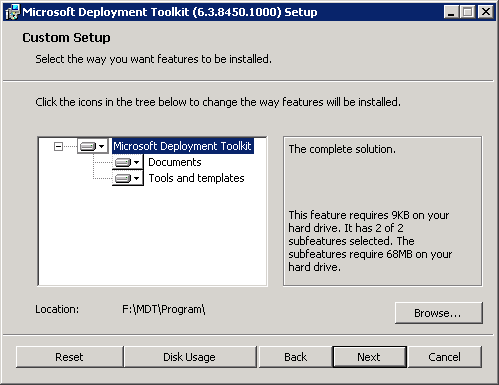Open dropdown arrow beside Microsoft Deployment Toolkit
499x385 pixels.
(102, 146)
